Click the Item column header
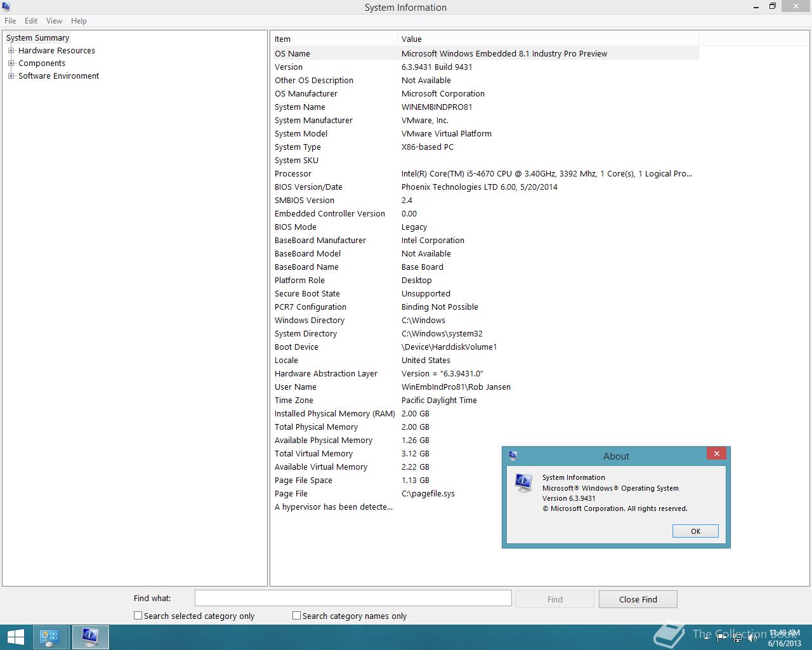This screenshot has height=650, width=812. pyautogui.click(x=334, y=39)
